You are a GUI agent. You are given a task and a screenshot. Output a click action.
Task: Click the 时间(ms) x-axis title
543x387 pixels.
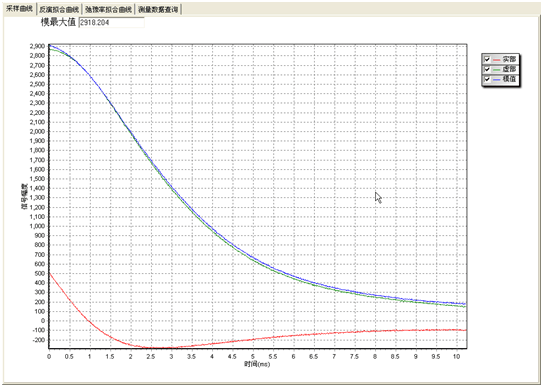[257, 364]
